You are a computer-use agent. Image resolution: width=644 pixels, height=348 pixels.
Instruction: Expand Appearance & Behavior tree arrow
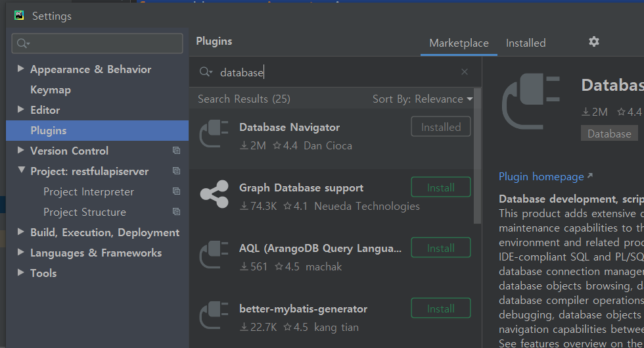pos(20,68)
